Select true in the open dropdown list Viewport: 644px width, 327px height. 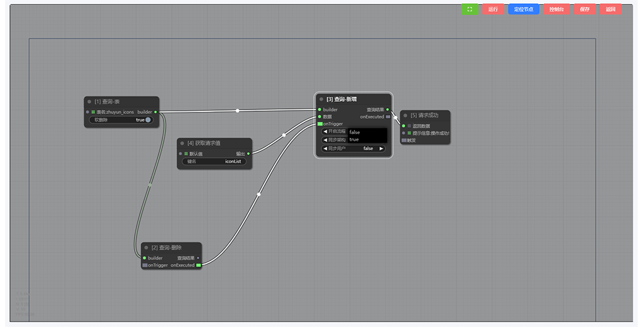[x=367, y=140]
